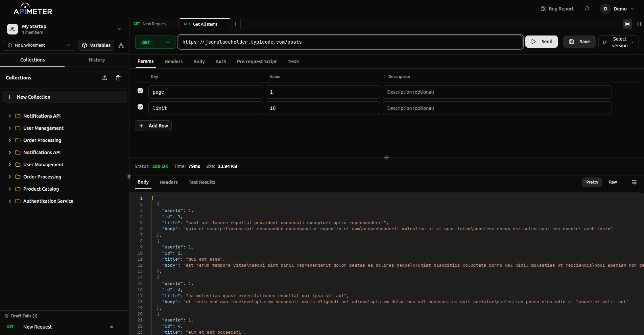
Task: Click the environment hierarchy icon beside Variables
Action: [121, 45]
